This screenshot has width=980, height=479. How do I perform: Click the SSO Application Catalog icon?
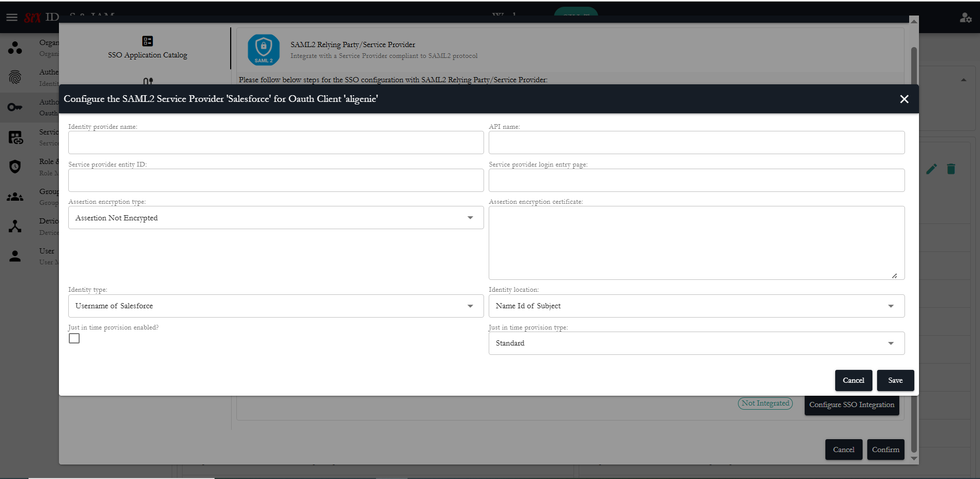(x=147, y=41)
